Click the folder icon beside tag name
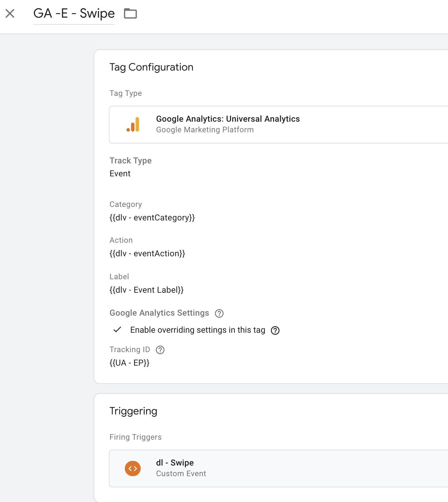This screenshot has height=502, width=448. tap(131, 14)
